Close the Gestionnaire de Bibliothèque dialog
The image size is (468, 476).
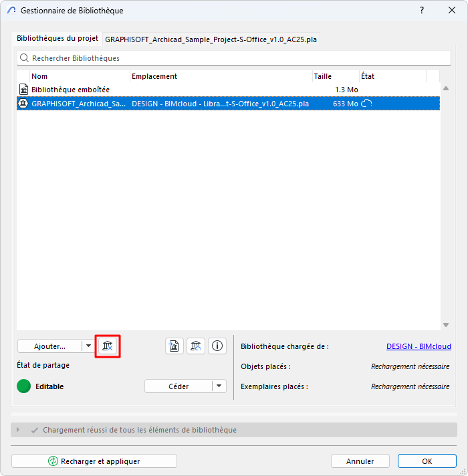click(452, 10)
